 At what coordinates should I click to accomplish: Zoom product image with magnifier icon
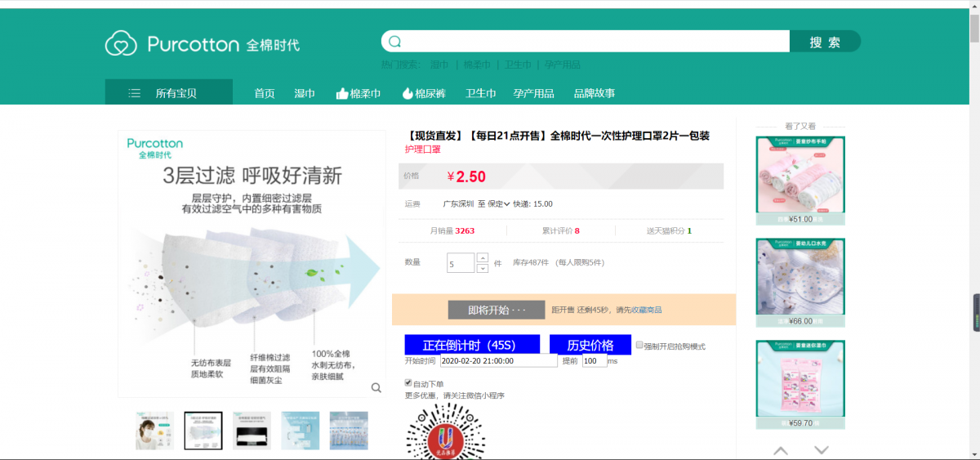point(376,387)
